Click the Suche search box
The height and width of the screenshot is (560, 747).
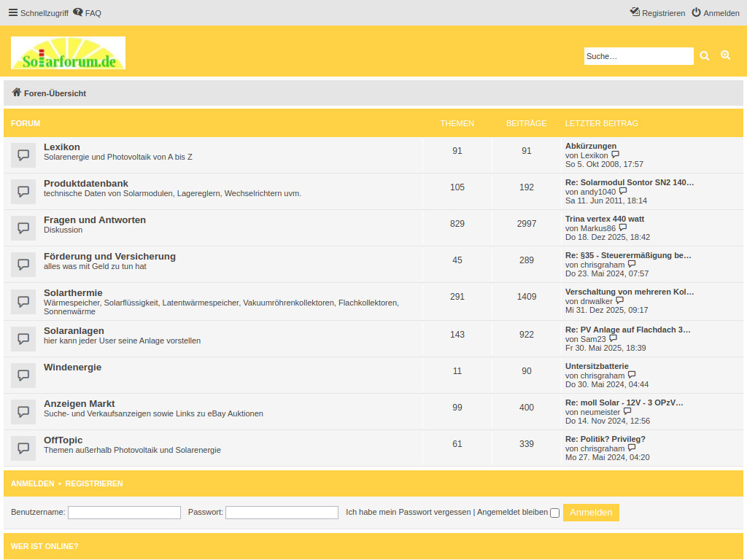[x=639, y=56]
